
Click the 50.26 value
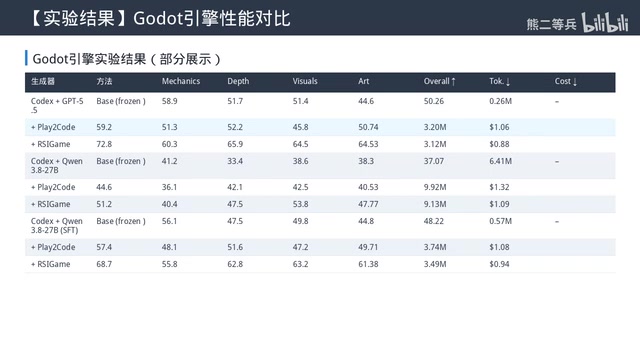[x=433, y=101]
